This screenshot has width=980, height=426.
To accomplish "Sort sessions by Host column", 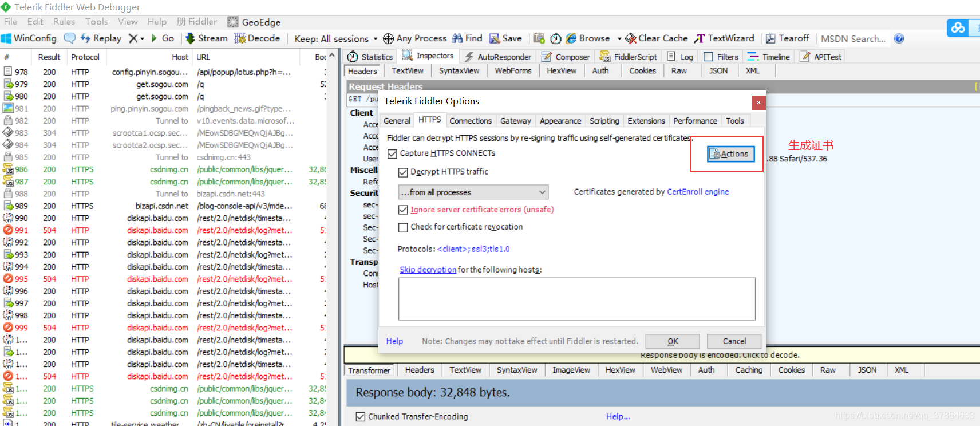I will (x=180, y=57).
